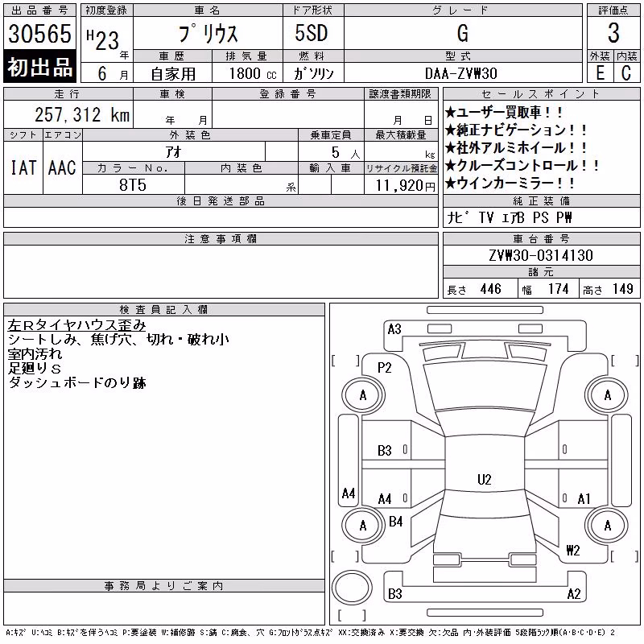Select shift type IAT
The image size is (644, 644).
(23, 168)
